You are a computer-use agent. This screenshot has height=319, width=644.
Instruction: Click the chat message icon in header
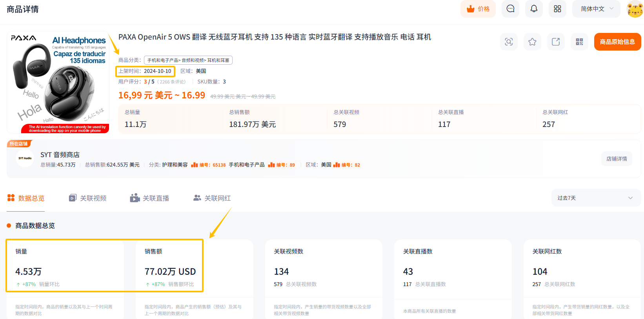[510, 9]
